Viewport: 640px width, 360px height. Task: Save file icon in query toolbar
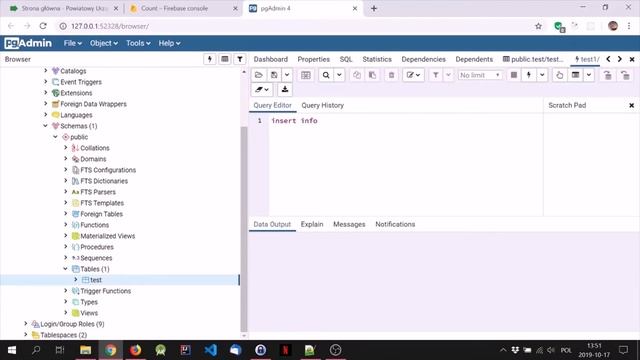[274, 75]
